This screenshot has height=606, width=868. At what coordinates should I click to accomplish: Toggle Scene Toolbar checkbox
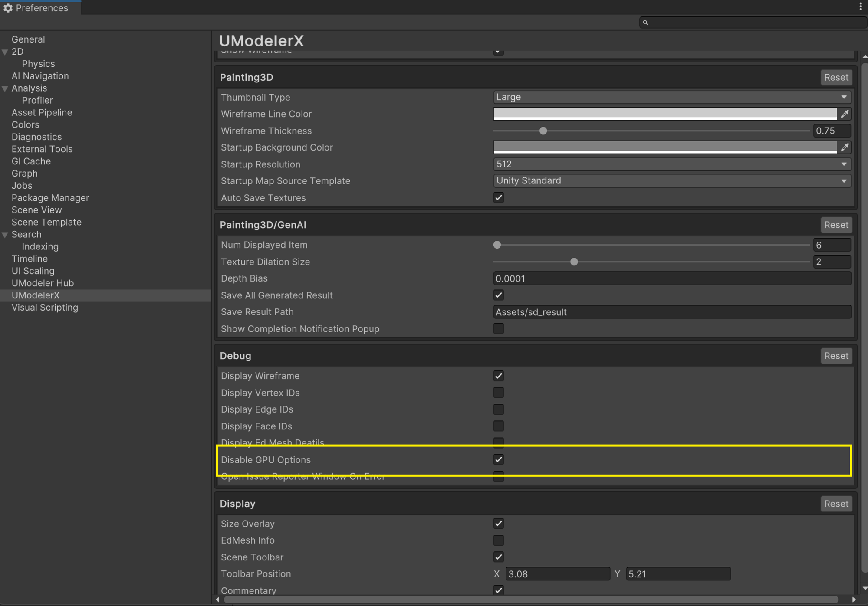499,557
